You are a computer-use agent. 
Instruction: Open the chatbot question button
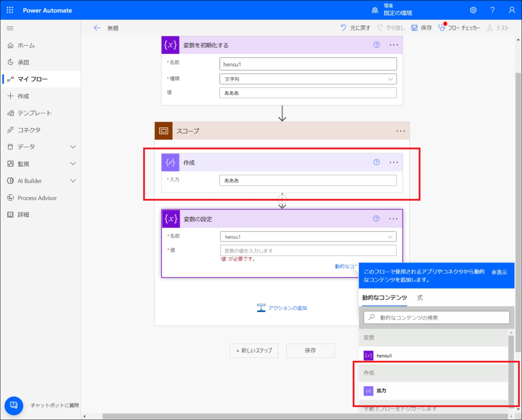13,405
